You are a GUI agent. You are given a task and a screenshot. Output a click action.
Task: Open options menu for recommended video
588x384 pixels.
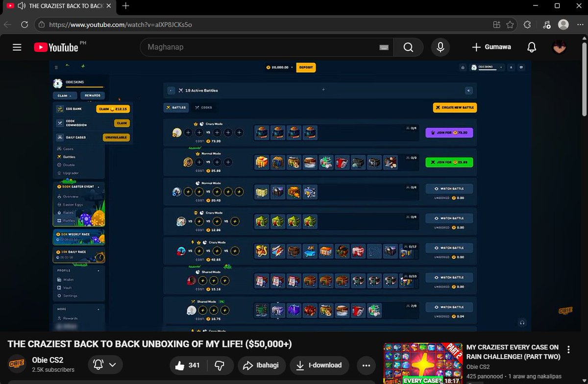[x=568, y=350]
